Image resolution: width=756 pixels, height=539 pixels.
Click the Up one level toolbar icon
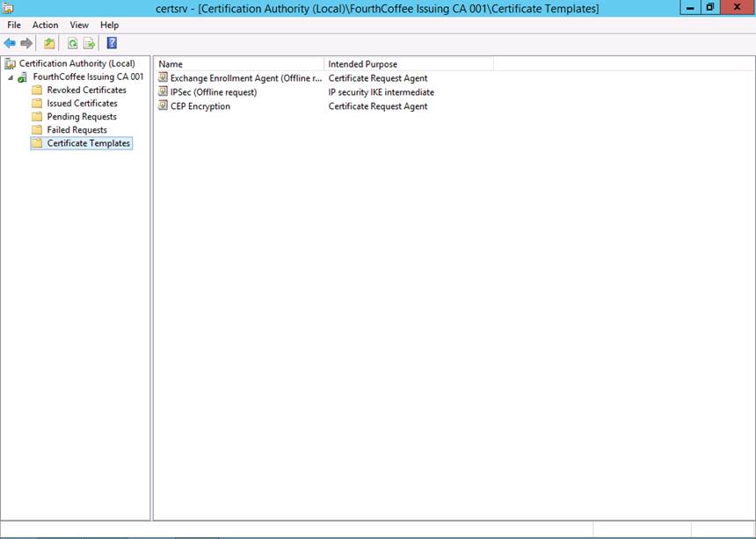[49, 43]
